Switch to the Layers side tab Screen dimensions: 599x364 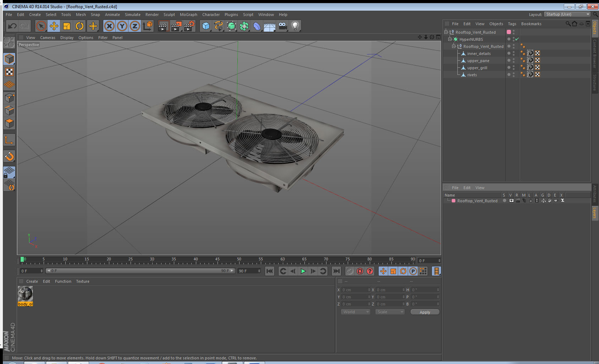coord(595,213)
